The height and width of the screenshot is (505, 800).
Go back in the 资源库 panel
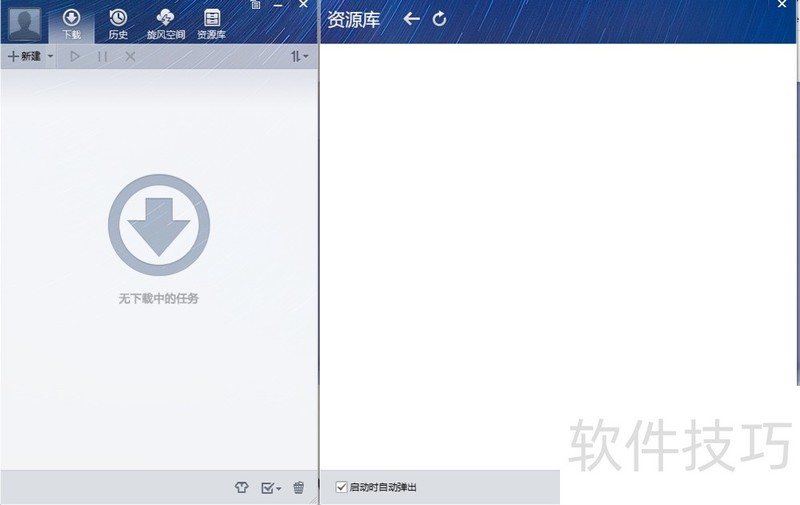(x=411, y=19)
